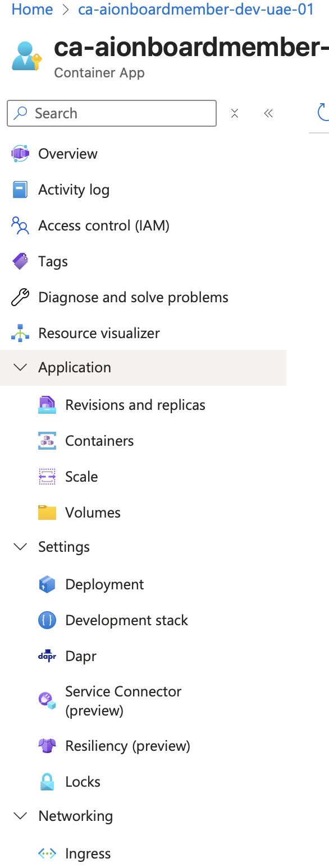The height and width of the screenshot is (868, 329).
Task: Open the Activity log
Action: pos(74,190)
